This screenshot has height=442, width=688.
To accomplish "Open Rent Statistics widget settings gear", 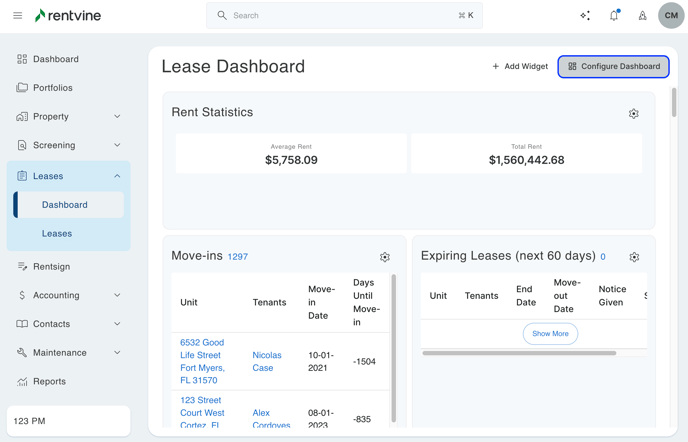I will tap(634, 114).
